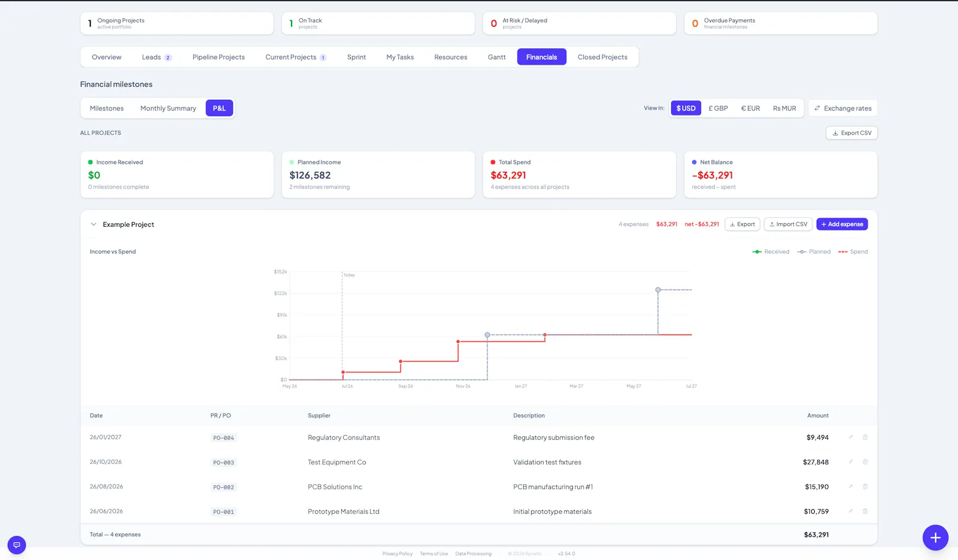The image size is (958, 560).
Task: Edit the Validation test fixtures expense
Action: [850, 462]
